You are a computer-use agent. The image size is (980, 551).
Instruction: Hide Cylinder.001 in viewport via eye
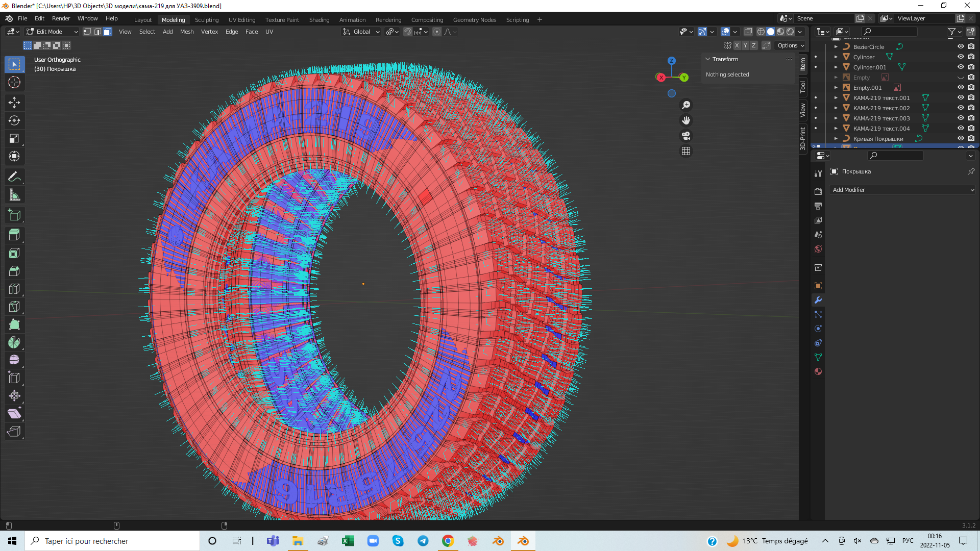coord(960,67)
